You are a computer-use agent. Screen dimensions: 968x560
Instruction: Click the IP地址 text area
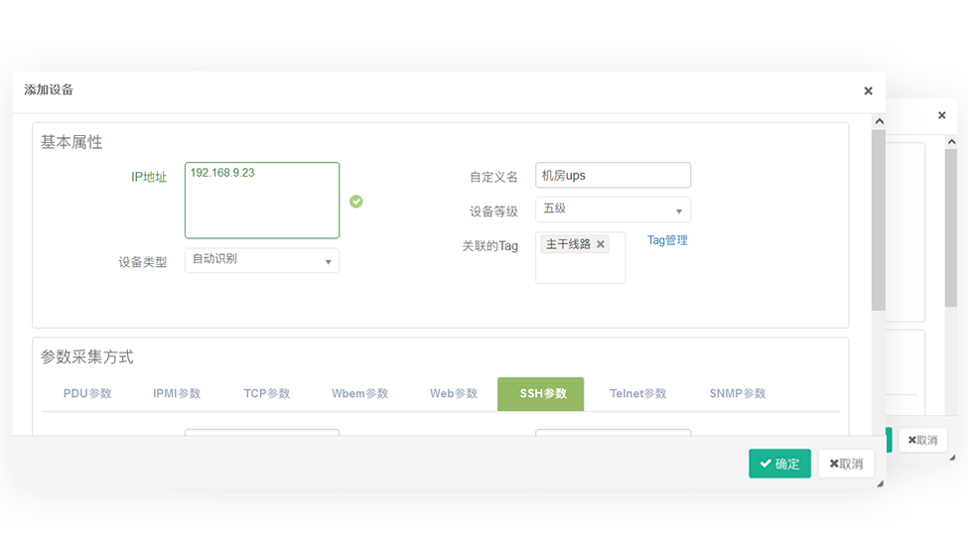[262, 200]
